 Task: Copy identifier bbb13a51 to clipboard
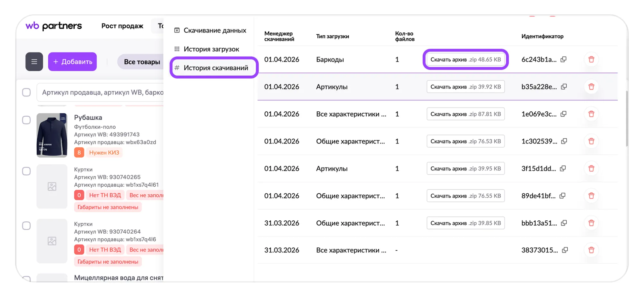click(564, 223)
